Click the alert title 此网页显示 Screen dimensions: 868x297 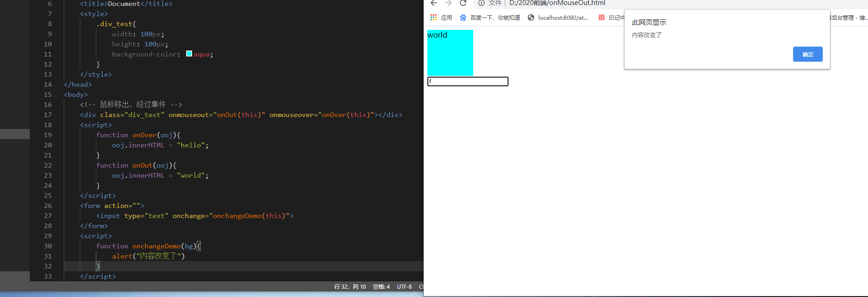[x=649, y=22]
